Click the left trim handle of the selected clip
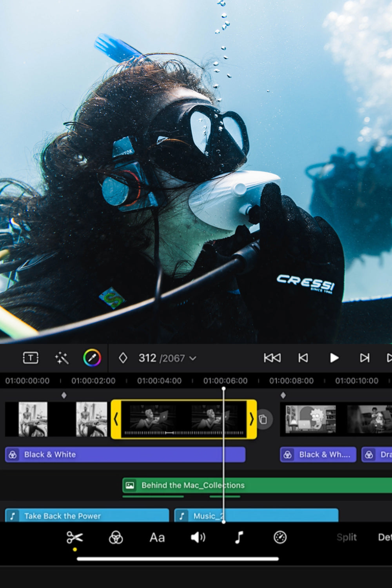The image size is (392, 588). click(116, 419)
